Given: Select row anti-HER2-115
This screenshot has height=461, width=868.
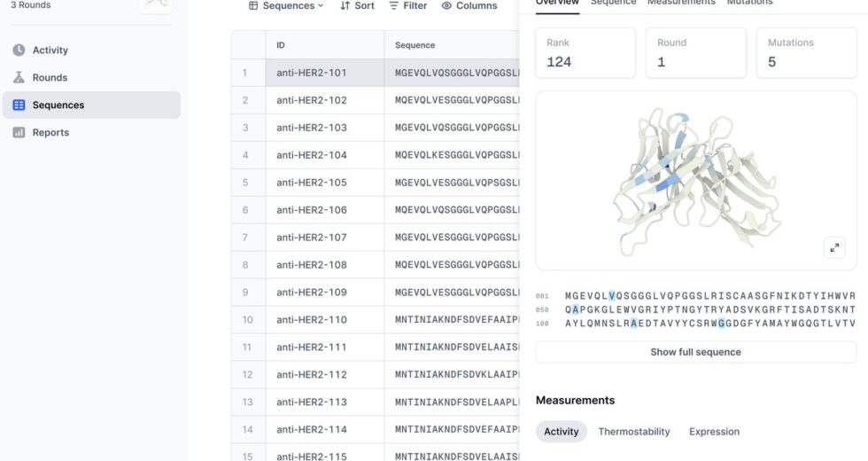Looking at the screenshot, I should (376, 454).
